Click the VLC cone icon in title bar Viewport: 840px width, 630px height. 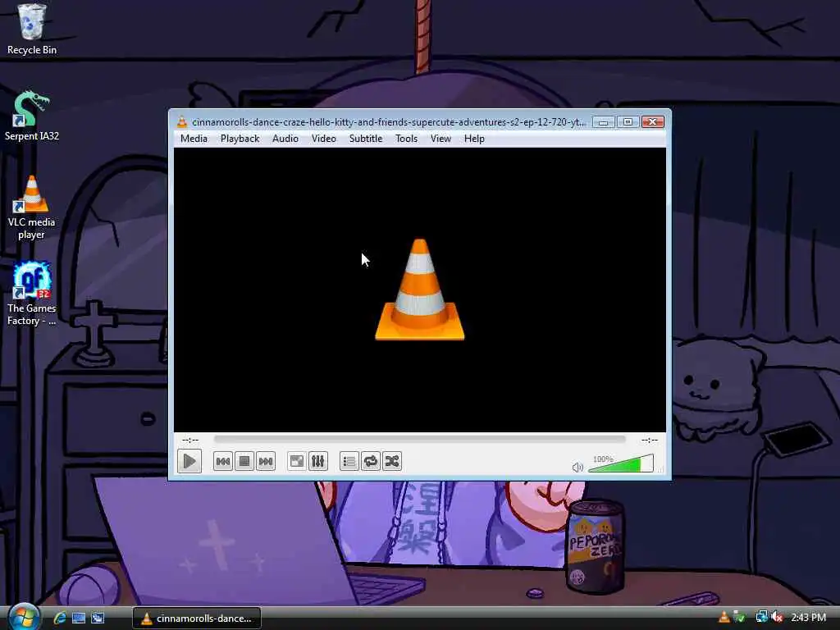pyautogui.click(x=182, y=122)
